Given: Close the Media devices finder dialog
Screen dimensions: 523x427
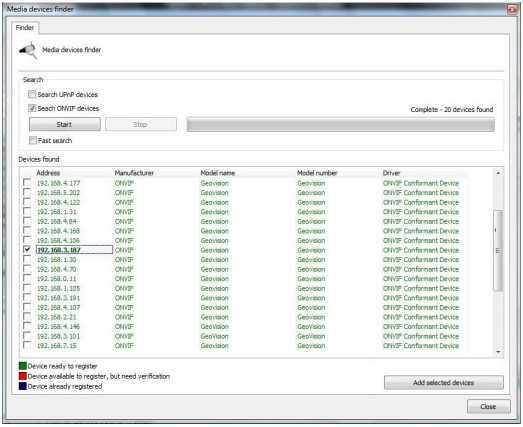Looking at the screenshot, I should coord(488,406).
